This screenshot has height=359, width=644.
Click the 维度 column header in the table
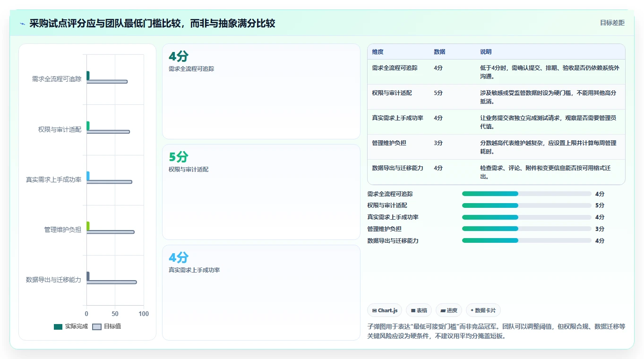[378, 51]
